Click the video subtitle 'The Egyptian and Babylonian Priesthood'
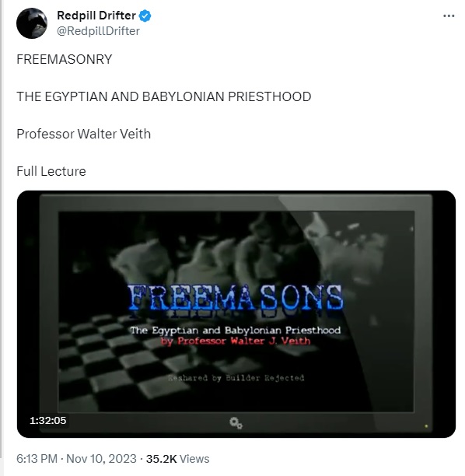Viewport: 465px width, 476px height. point(236,330)
